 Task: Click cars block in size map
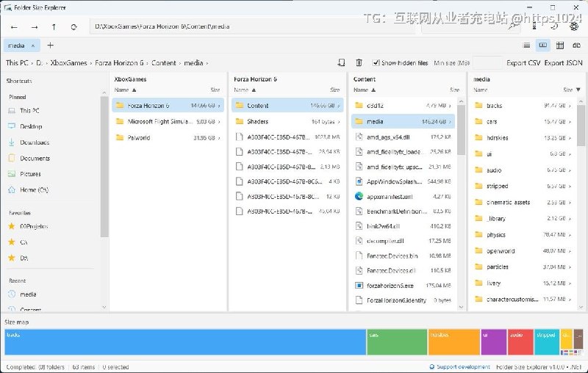pos(397,342)
